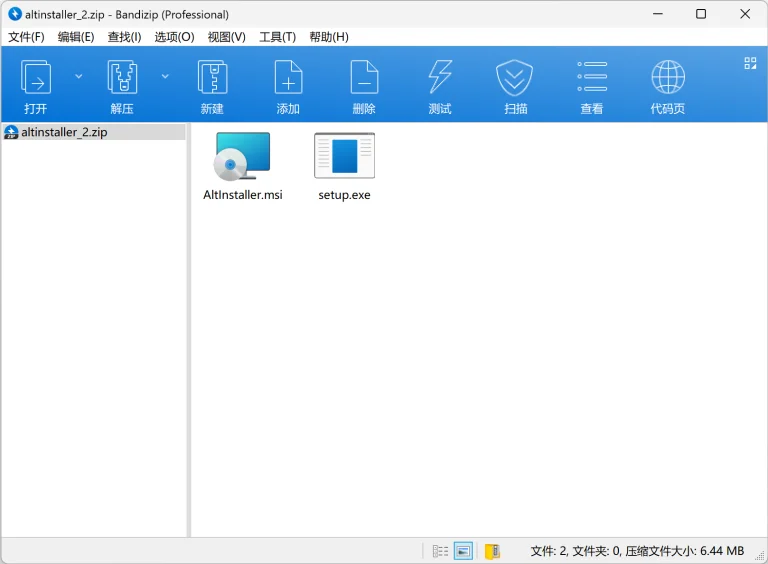
Task: Maximize the Bandizip window
Action: pos(701,14)
